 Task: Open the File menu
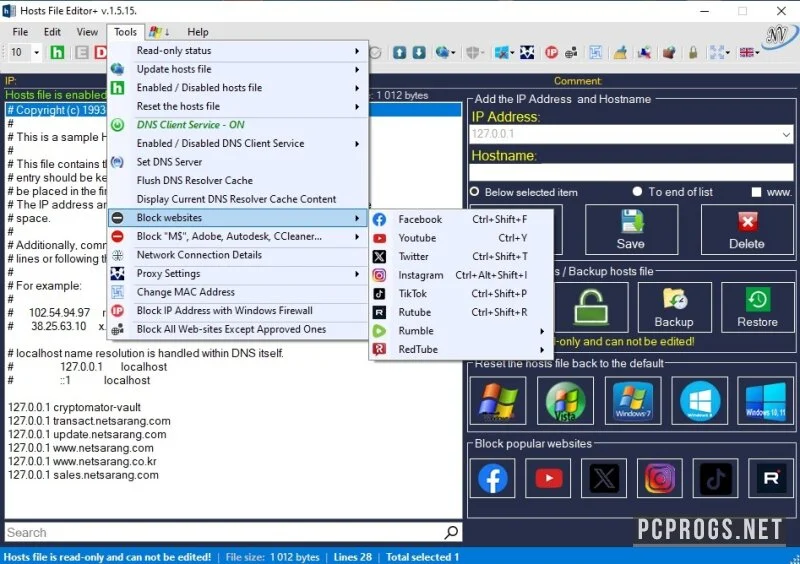[20, 32]
